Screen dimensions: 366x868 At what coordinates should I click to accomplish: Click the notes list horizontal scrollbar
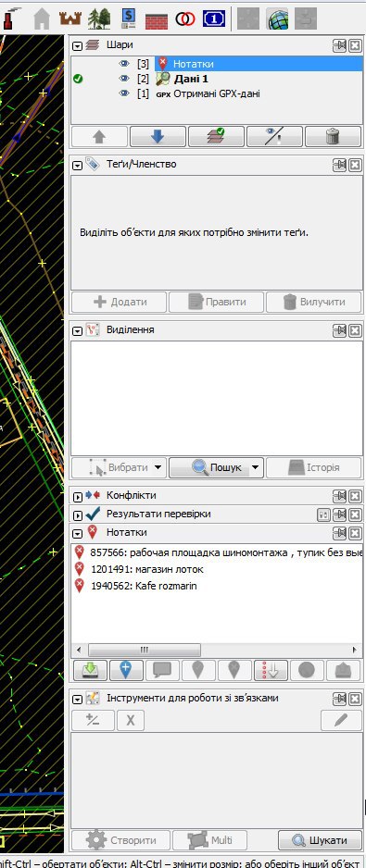coord(216,650)
